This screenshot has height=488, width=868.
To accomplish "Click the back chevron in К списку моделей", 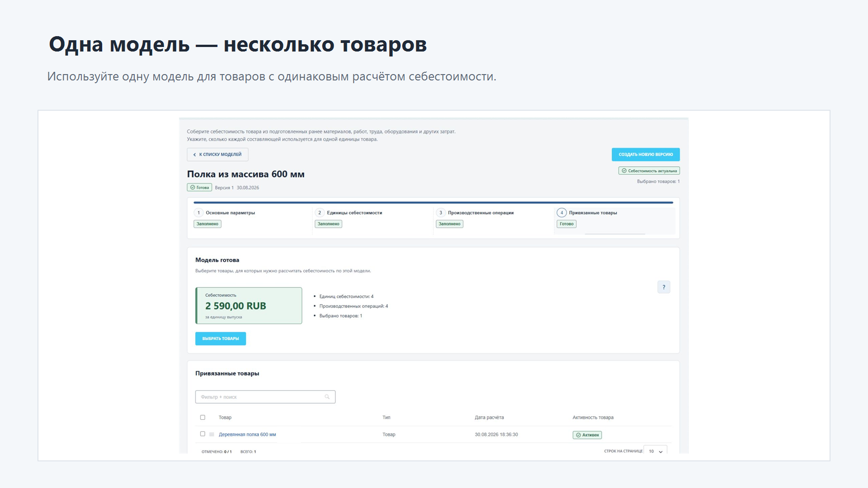I will (194, 155).
